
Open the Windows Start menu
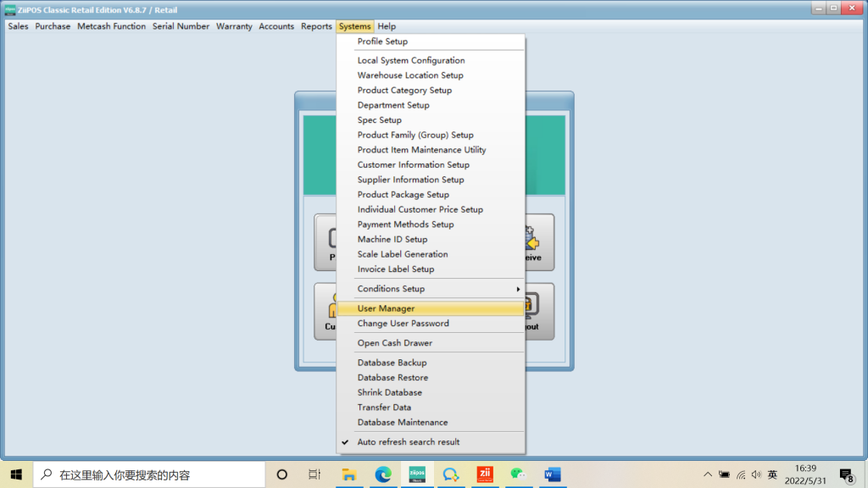click(16, 474)
